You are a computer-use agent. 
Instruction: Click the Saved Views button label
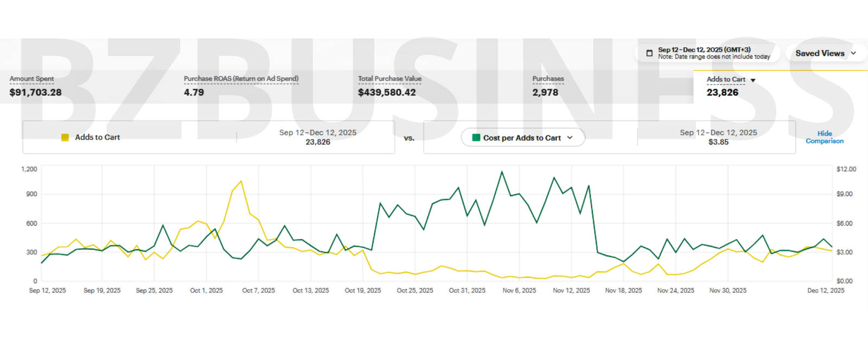tap(819, 53)
